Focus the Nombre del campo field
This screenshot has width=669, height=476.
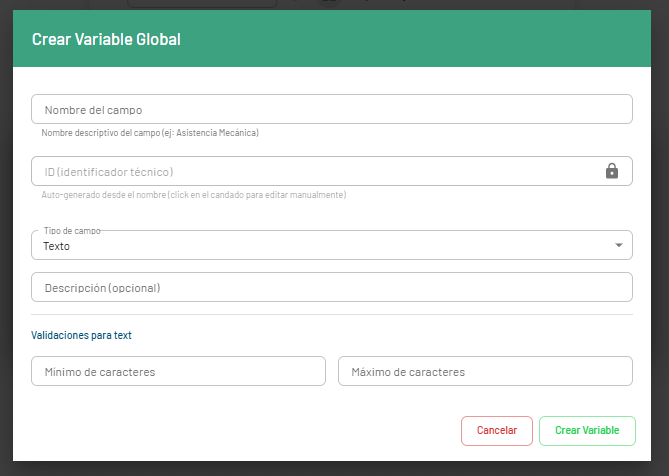[332, 109]
